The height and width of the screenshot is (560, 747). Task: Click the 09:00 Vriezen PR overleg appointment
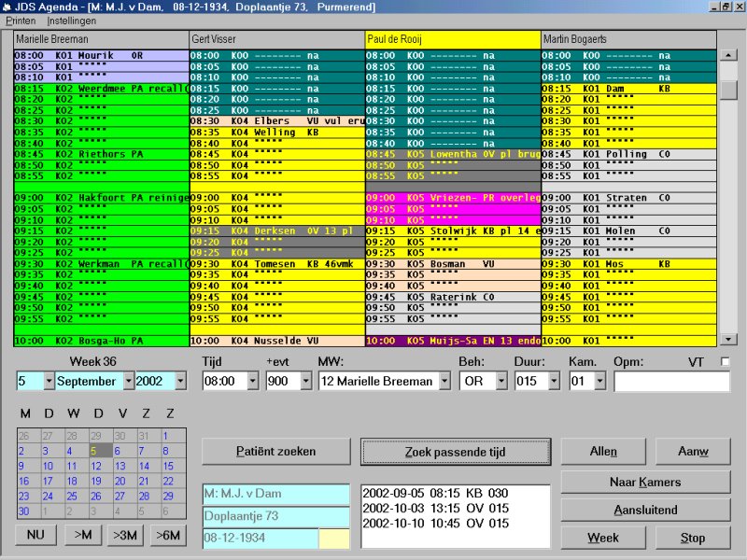coord(453,198)
